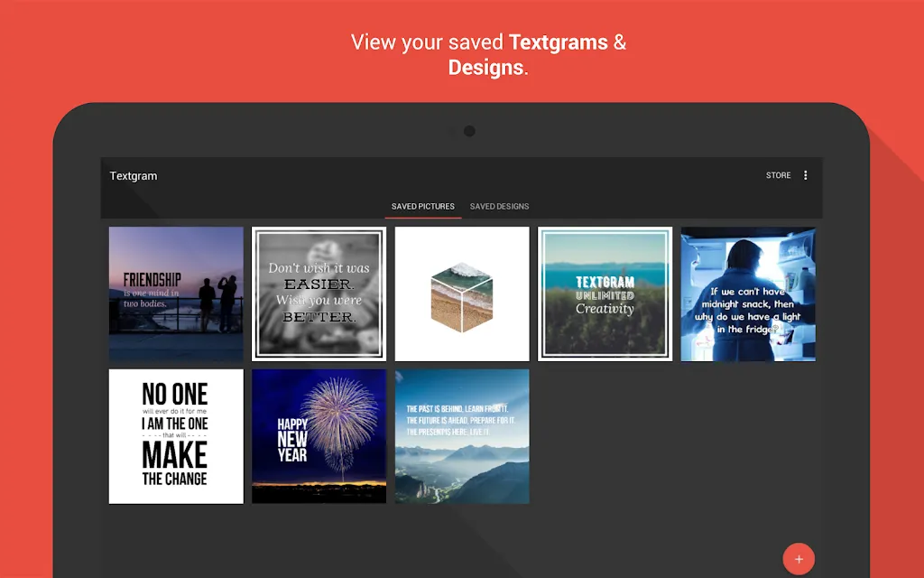Image resolution: width=924 pixels, height=578 pixels.
Task: Switch to the Saved Designs tab
Action: point(499,207)
